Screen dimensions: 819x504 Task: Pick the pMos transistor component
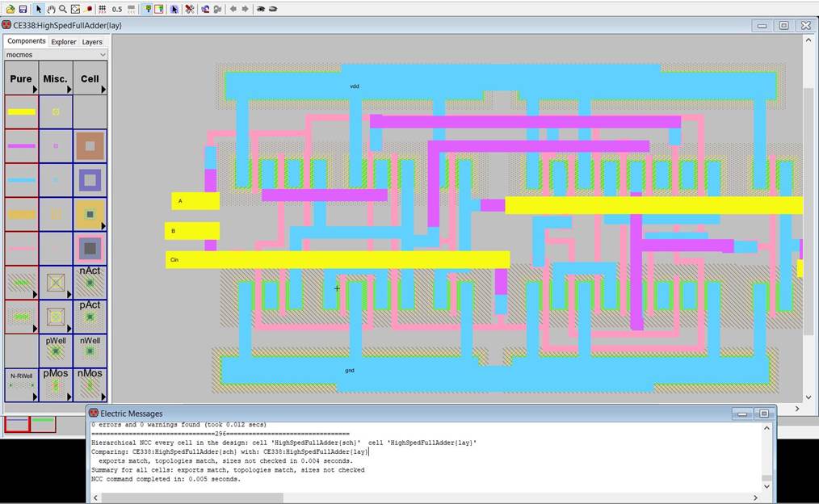pos(56,385)
